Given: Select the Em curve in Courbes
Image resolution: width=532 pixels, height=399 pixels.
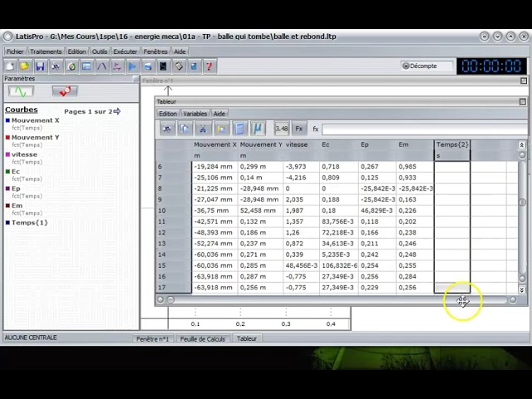Looking at the screenshot, I should 17,205.
